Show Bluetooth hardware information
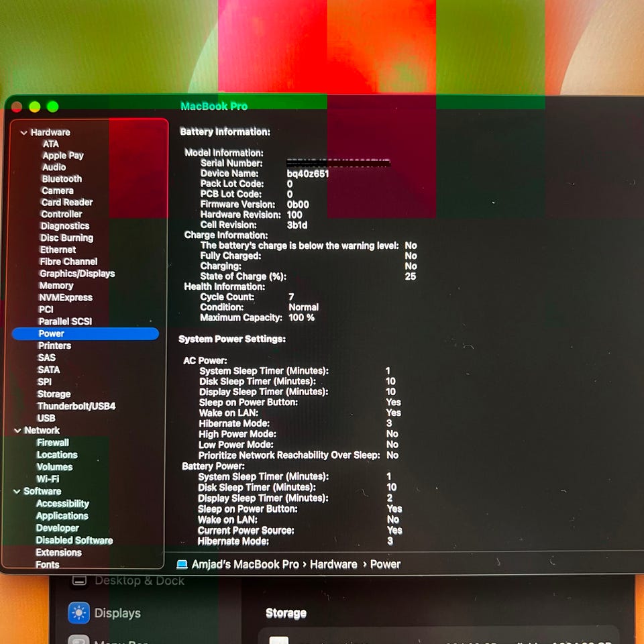This screenshot has width=644, height=644. (x=62, y=179)
